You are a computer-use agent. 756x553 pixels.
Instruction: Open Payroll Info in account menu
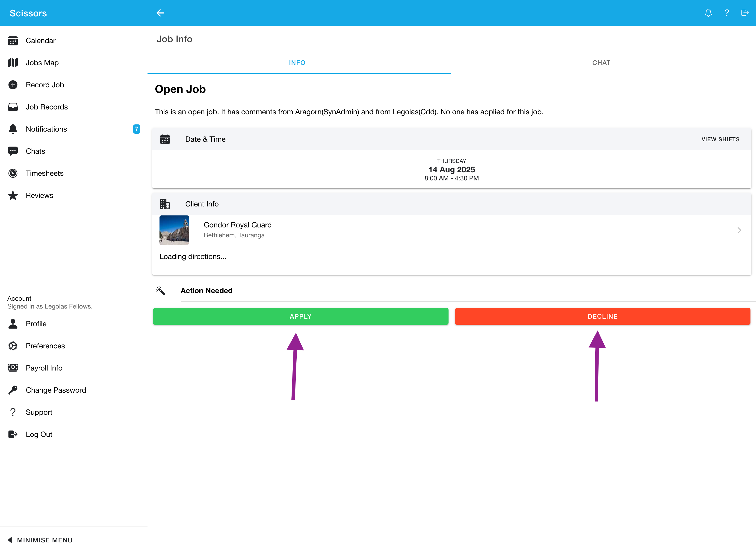(x=44, y=368)
